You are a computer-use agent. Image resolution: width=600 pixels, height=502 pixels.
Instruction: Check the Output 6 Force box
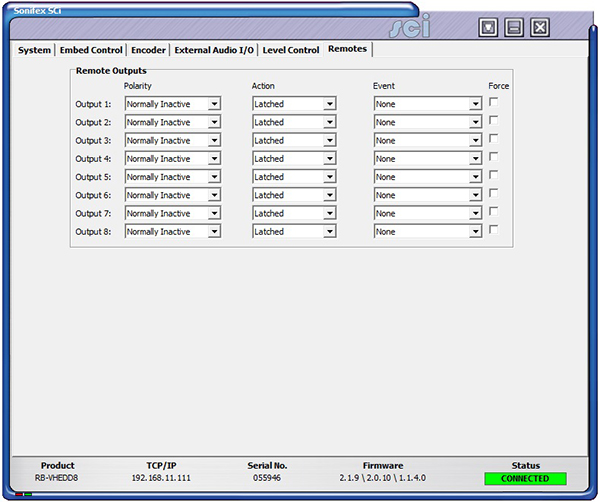tap(493, 193)
